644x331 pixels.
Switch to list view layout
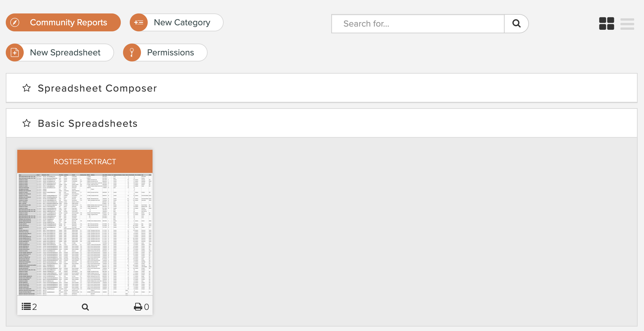tap(627, 24)
